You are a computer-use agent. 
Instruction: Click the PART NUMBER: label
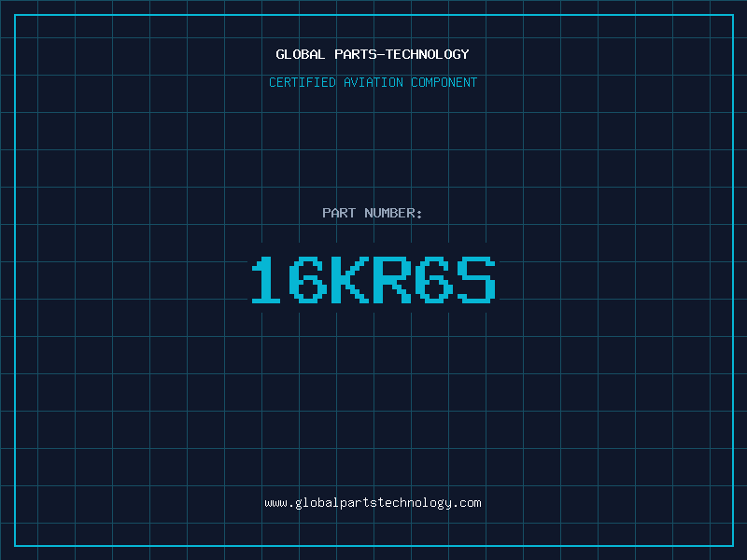(x=373, y=213)
